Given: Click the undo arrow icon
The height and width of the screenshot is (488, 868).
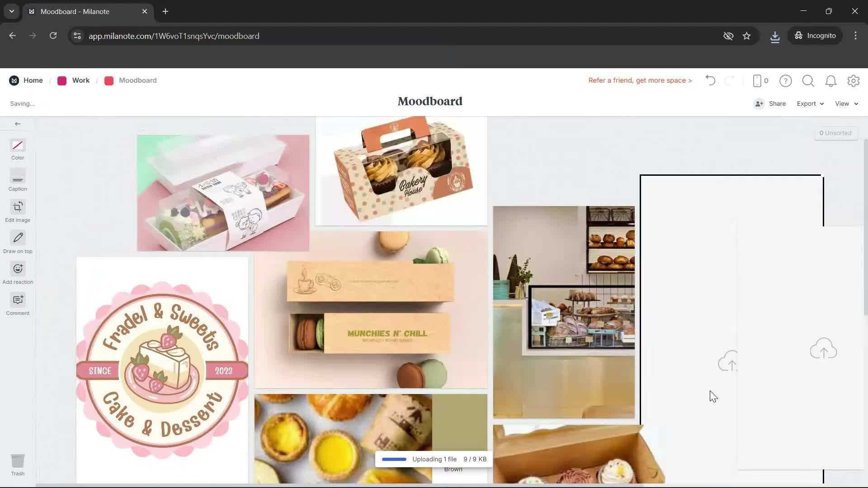Looking at the screenshot, I should pos(710,80).
